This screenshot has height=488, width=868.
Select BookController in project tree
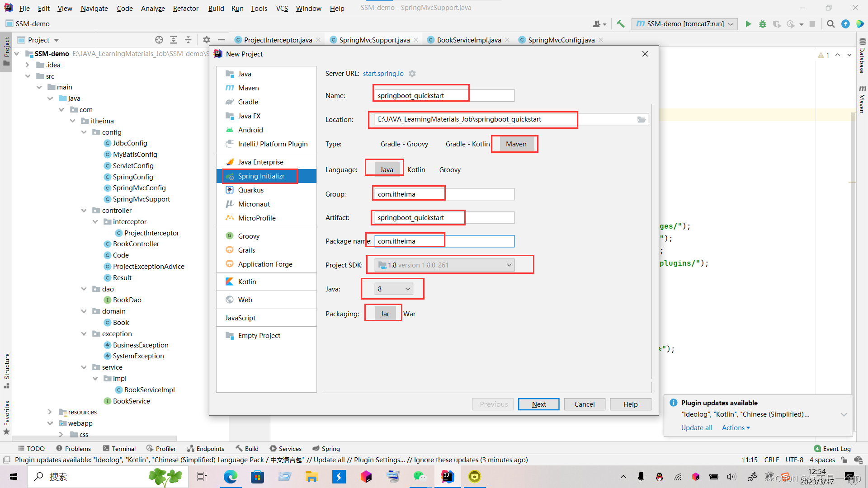[x=136, y=244]
